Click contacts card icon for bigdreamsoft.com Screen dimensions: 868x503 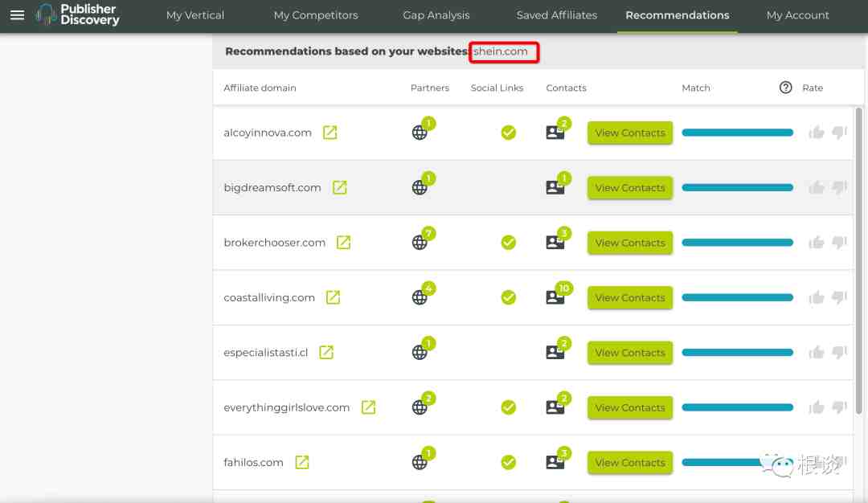point(555,187)
